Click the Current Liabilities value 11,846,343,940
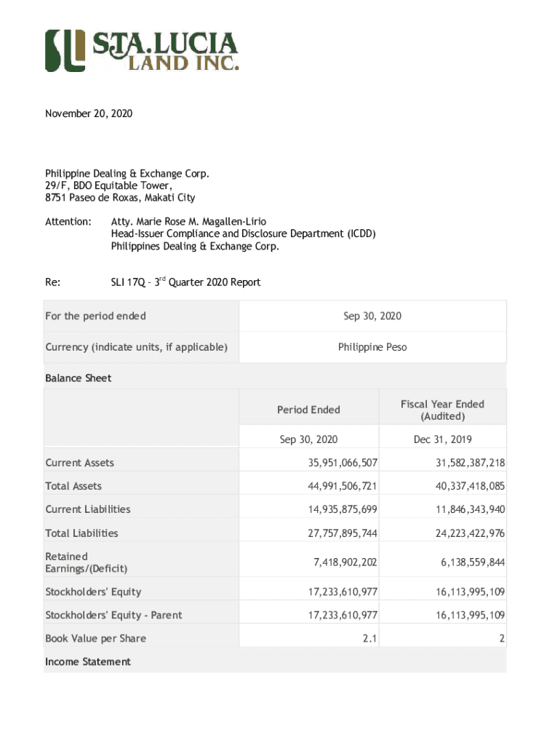 (471, 509)
